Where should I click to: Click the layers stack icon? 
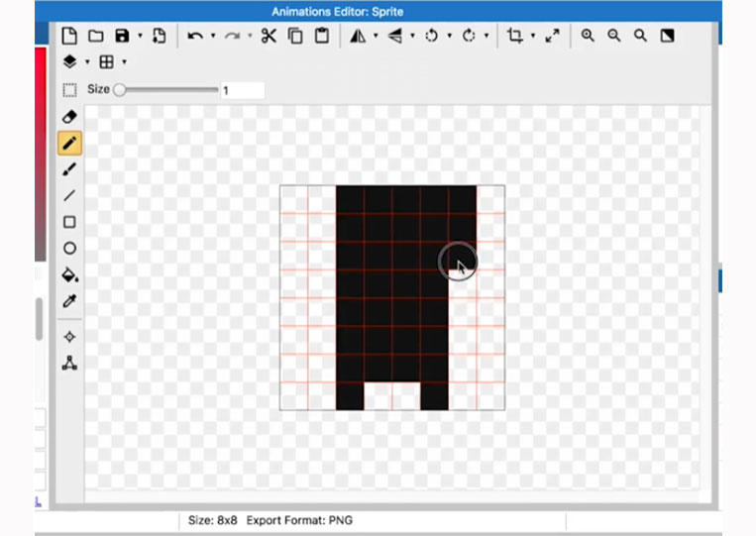click(x=70, y=61)
